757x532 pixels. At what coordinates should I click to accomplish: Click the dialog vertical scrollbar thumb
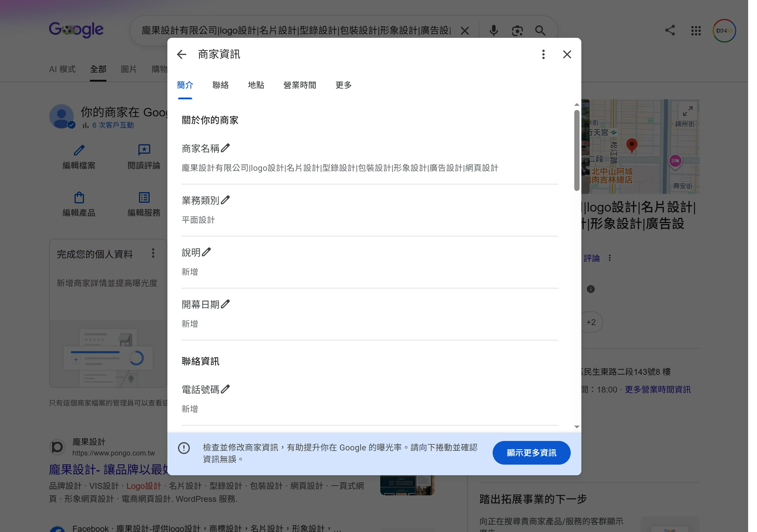click(583, 152)
